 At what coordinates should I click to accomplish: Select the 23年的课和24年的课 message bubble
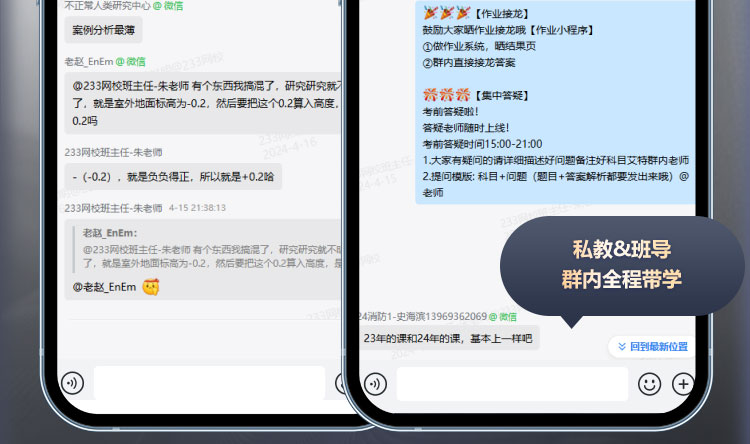point(448,339)
